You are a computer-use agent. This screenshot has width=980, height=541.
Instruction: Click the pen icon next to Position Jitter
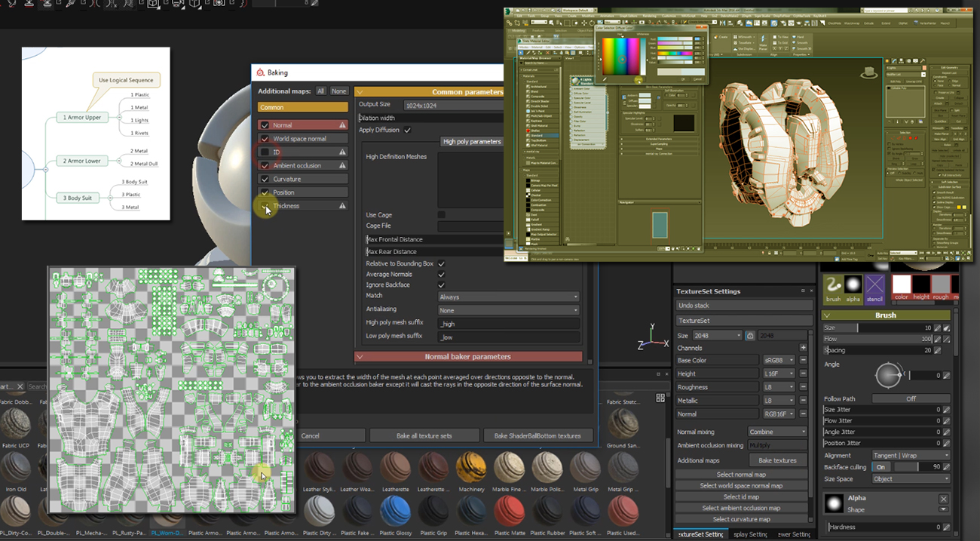(x=946, y=443)
